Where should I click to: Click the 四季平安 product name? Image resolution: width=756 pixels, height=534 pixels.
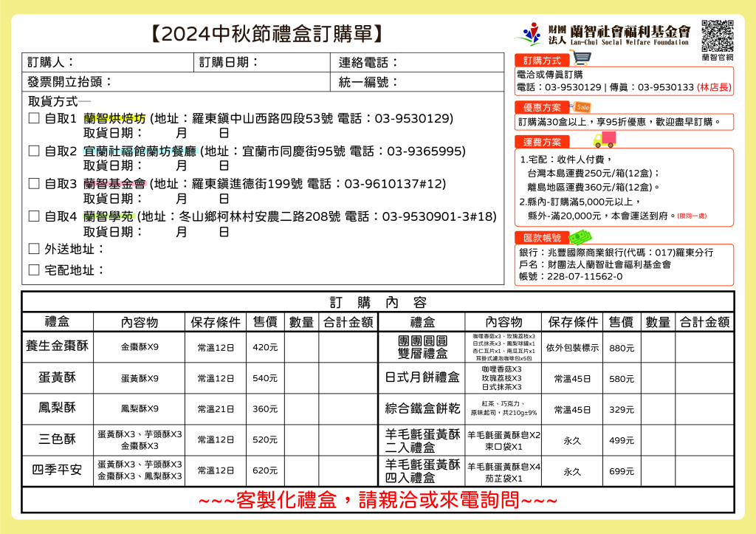point(58,469)
